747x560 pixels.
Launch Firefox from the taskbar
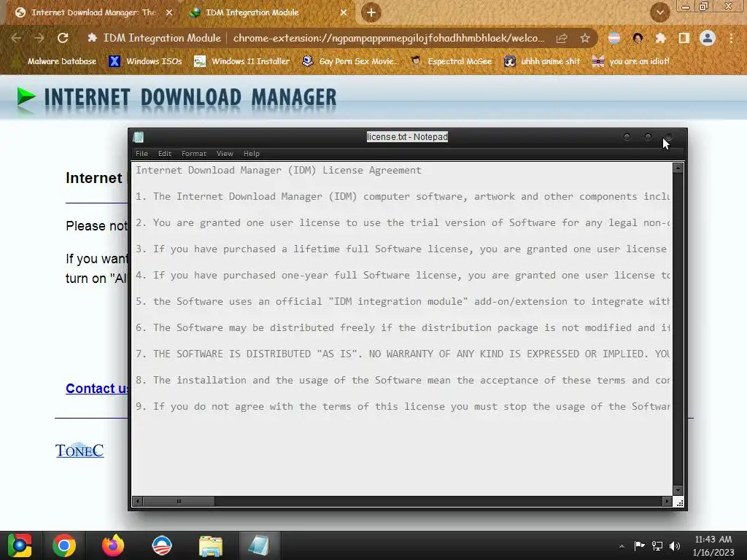click(113, 545)
